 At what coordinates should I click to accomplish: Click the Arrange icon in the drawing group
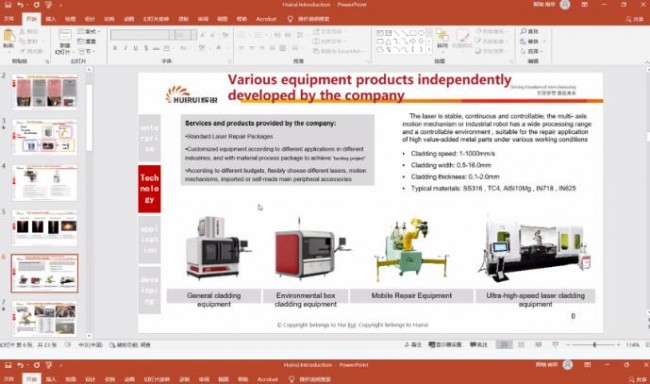pyautogui.click(x=442, y=39)
